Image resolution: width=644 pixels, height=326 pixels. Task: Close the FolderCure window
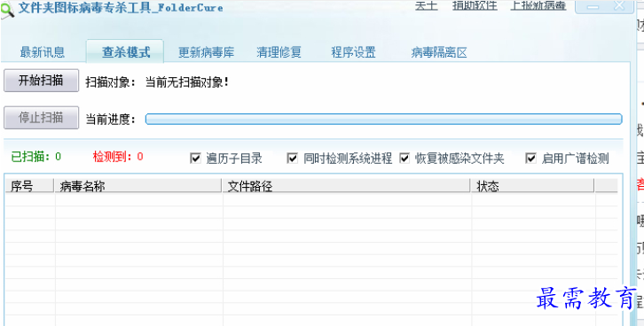[x=619, y=5]
